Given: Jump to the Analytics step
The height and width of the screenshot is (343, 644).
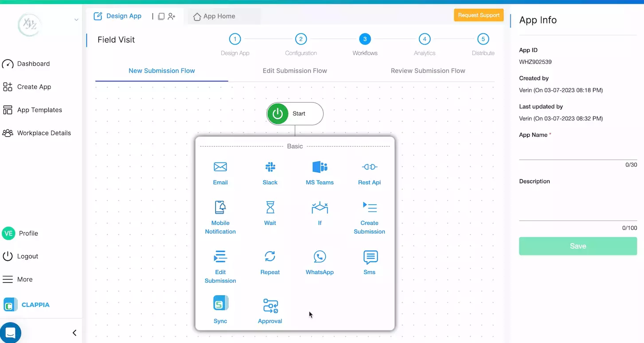Looking at the screenshot, I should tap(424, 39).
